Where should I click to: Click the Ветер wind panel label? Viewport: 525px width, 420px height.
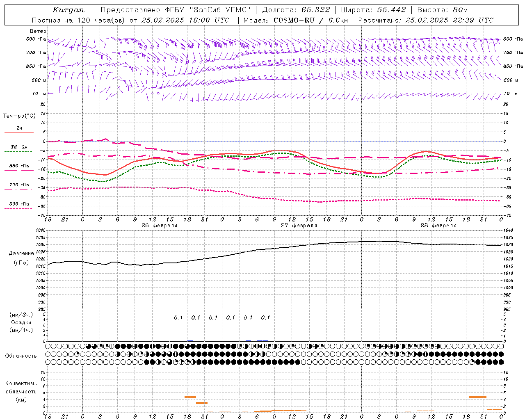pyautogui.click(x=38, y=31)
